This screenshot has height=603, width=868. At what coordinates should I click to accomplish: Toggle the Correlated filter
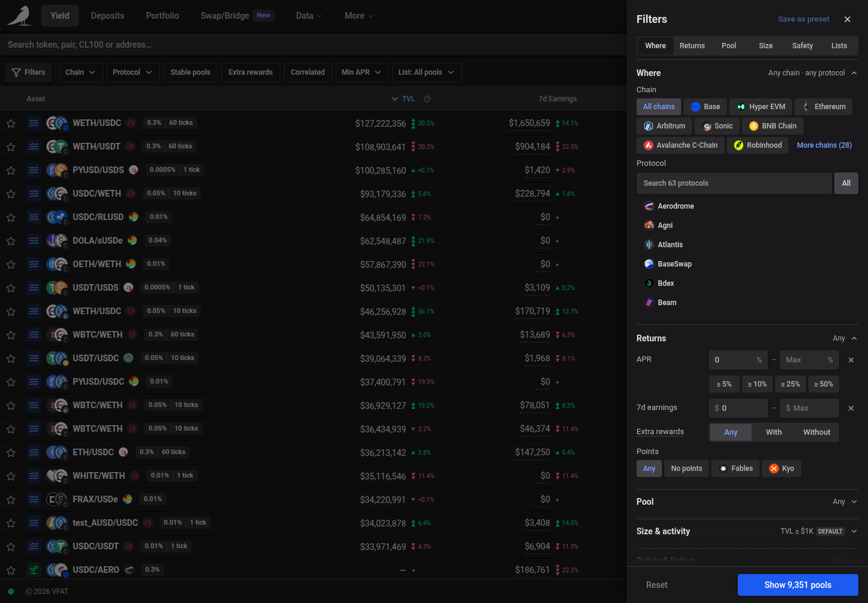pos(307,72)
